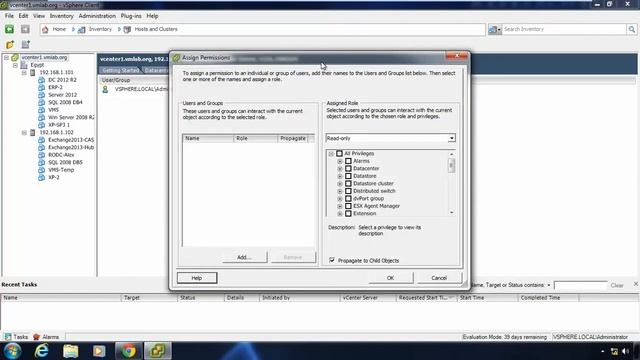Screen dimensions: 640x360
Task: Expand the Alarms privilege node
Action: tap(340, 162)
